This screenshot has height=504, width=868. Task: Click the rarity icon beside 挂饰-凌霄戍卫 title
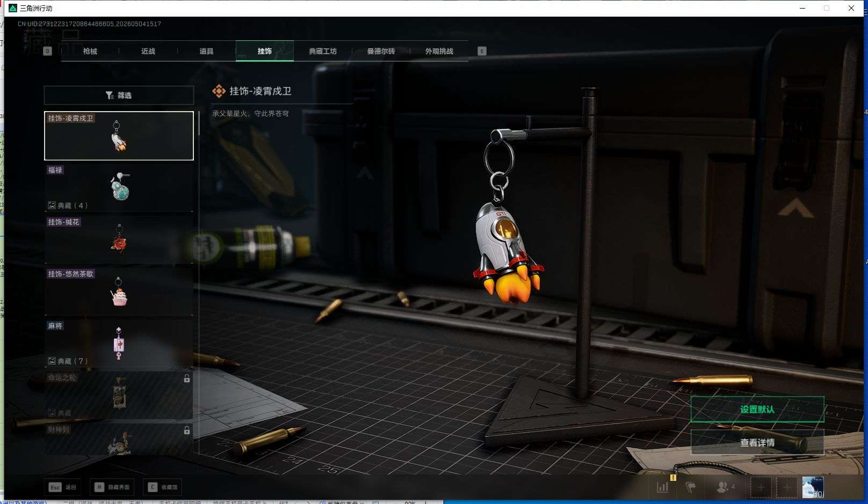(219, 91)
